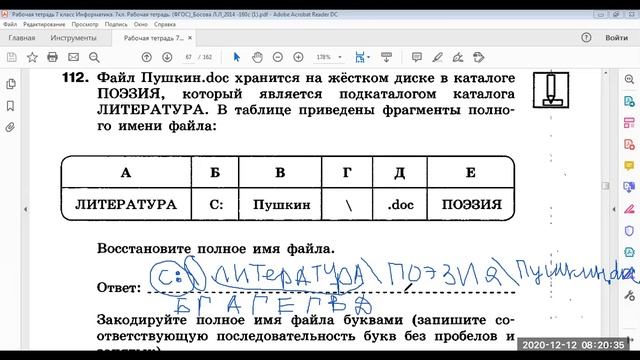Select the Рабочая тетрадь document tab
The height and width of the screenshot is (360, 640).
tap(153, 38)
